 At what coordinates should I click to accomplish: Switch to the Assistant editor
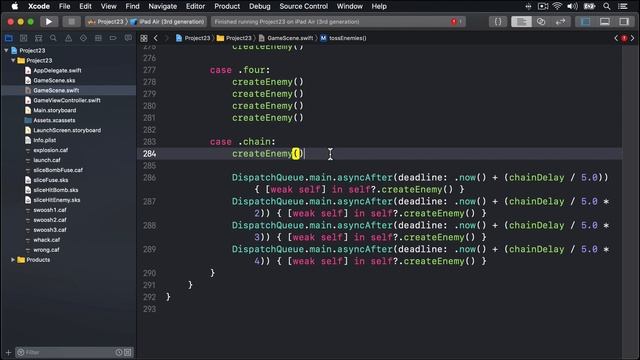541,22
